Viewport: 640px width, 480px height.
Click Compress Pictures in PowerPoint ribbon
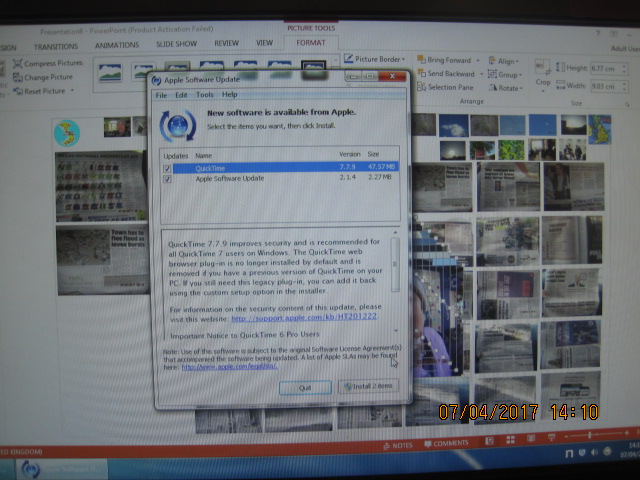point(48,63)
